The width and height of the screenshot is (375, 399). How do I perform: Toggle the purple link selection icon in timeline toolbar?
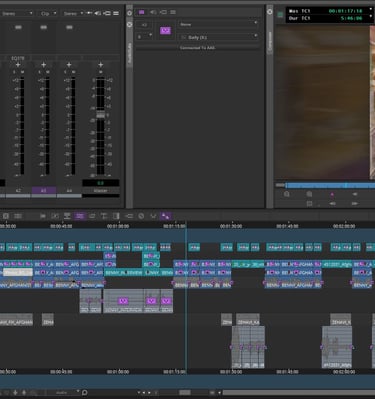tap(165, 216)
